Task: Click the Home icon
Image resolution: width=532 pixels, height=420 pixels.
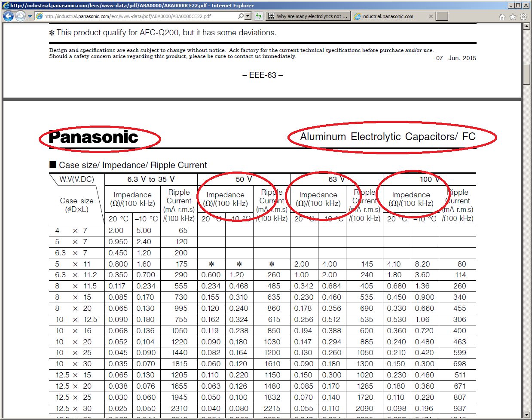Action: (x=502, y=17)
